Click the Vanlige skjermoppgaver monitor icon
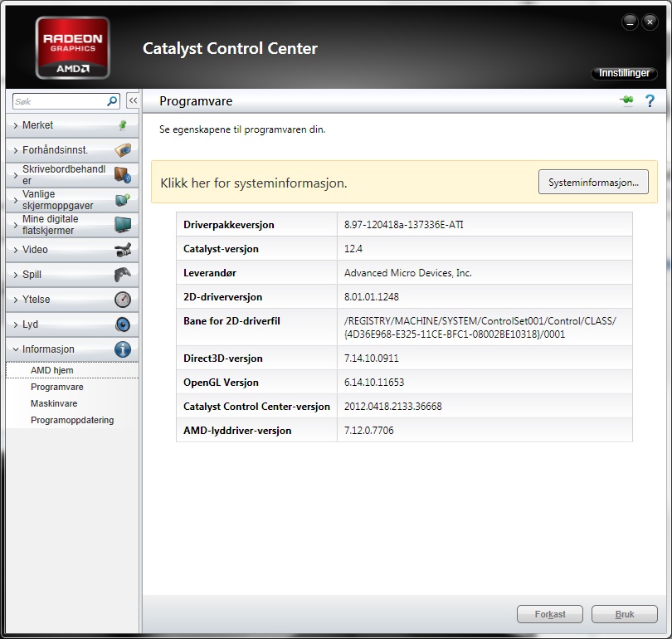 tap(123, 200)
